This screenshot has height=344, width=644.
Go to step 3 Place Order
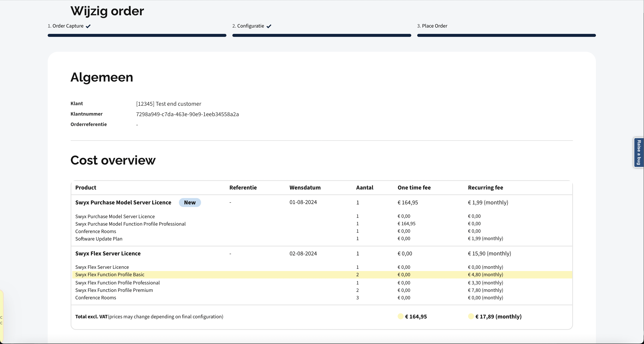point(432,26)
